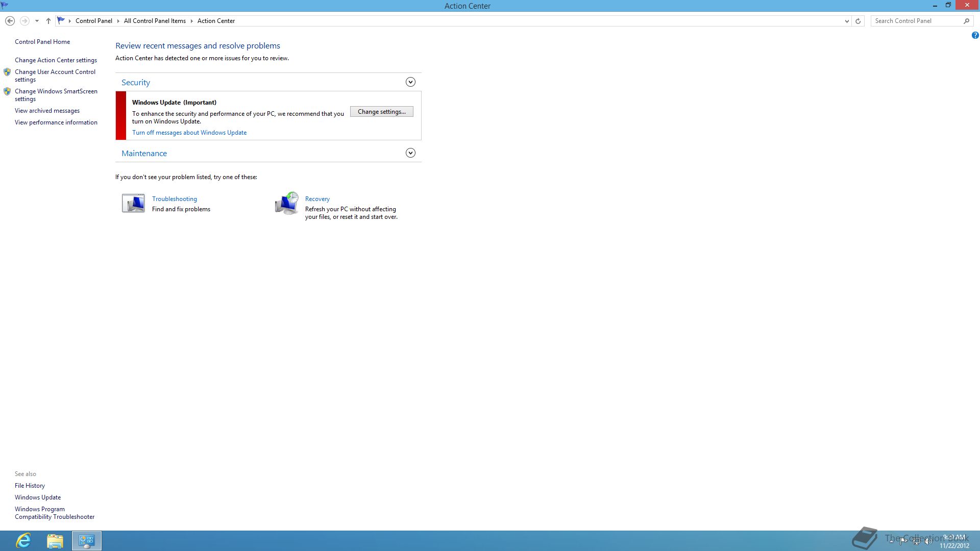The height and width of the screenshot is (551, 980).
Task: Open the Recovery computer icon
Action: point(286,204)
